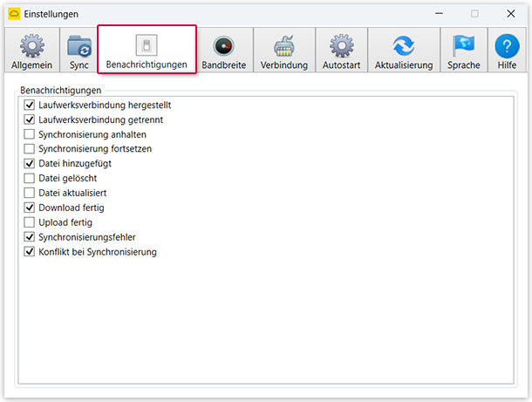Switch to the Hilfe tab label
The height and width of the screenshot is (402, 532).
507,65
